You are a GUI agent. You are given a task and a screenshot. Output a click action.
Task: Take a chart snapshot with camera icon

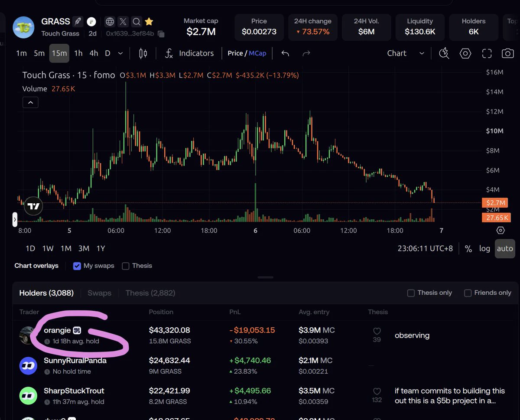coord(507,53)
